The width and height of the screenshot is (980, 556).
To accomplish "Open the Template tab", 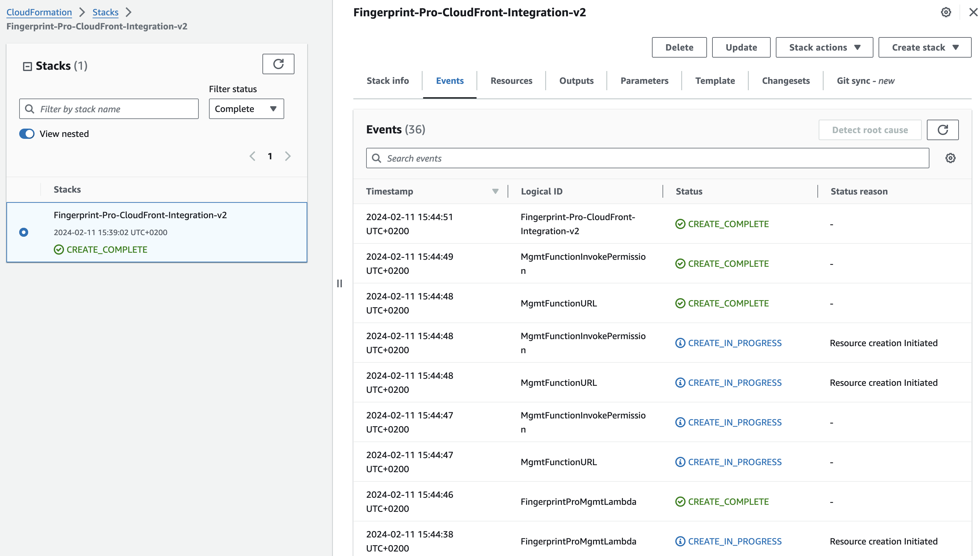I will point(715,81).
